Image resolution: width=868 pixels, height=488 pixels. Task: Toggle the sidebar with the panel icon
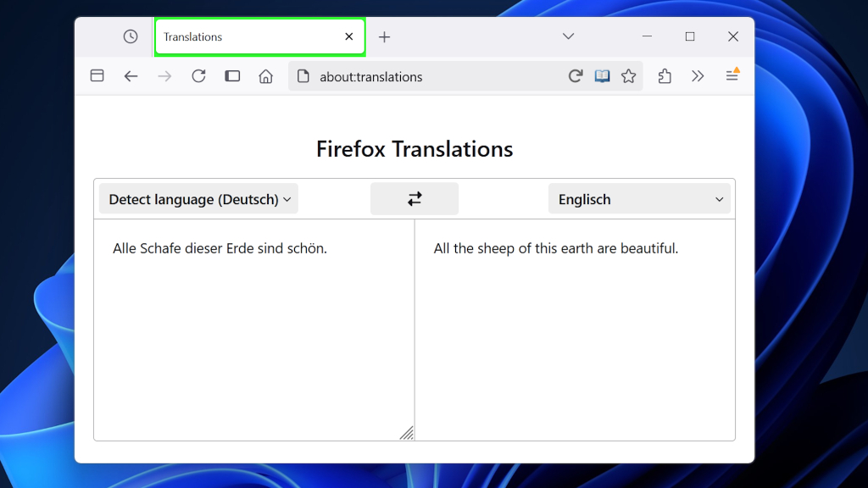click(x=232, y=75)
